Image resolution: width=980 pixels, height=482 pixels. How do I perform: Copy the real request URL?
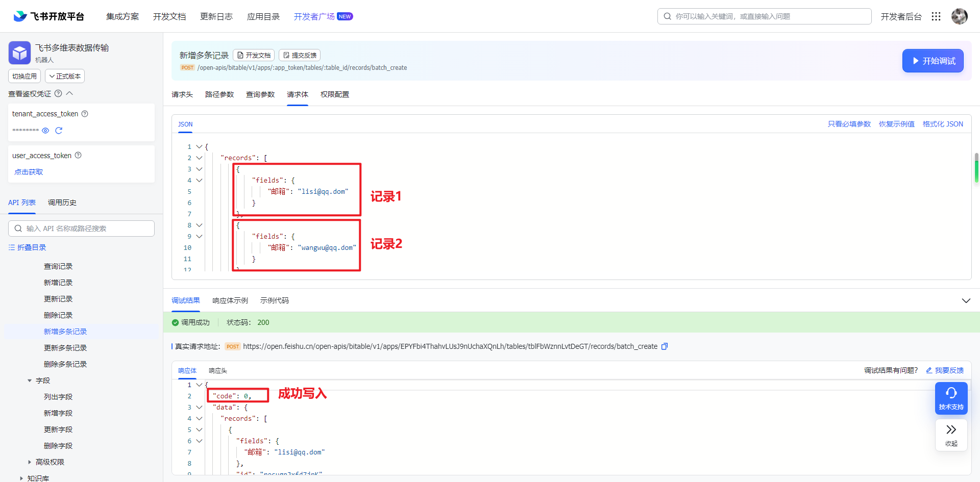point(665,346)
